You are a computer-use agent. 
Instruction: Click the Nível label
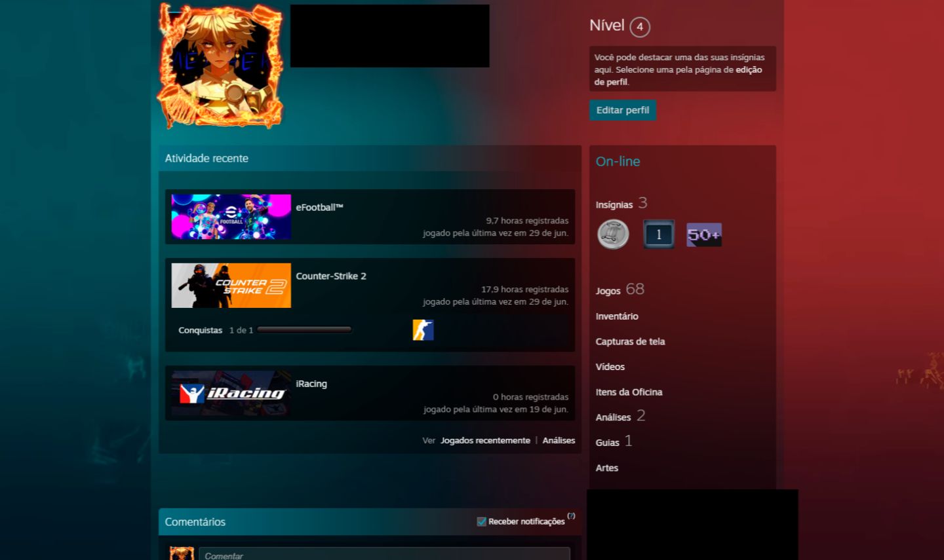coord(607,26)
